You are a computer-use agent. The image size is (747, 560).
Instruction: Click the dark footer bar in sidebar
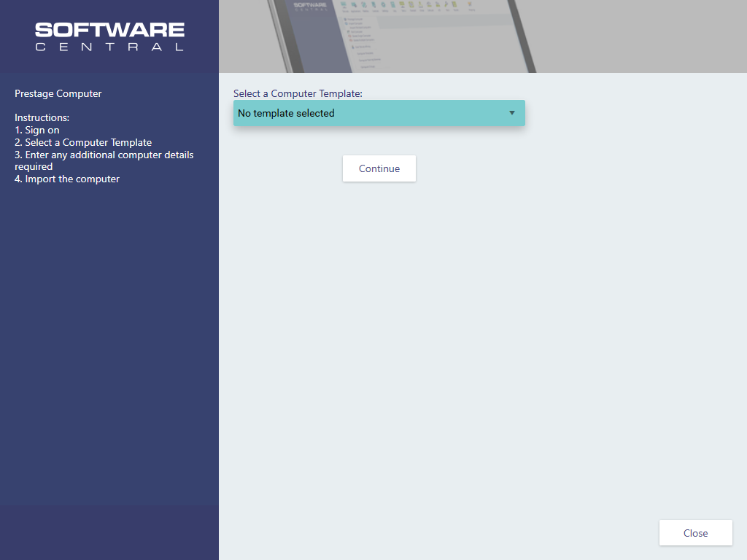(x=109, y=532)
